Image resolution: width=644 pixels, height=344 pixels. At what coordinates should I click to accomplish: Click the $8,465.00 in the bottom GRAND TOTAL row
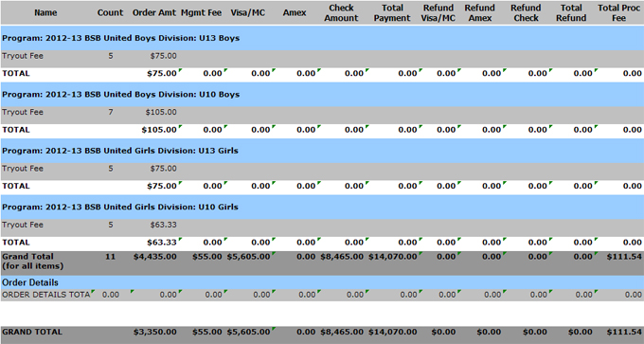[x=342, y=332]
